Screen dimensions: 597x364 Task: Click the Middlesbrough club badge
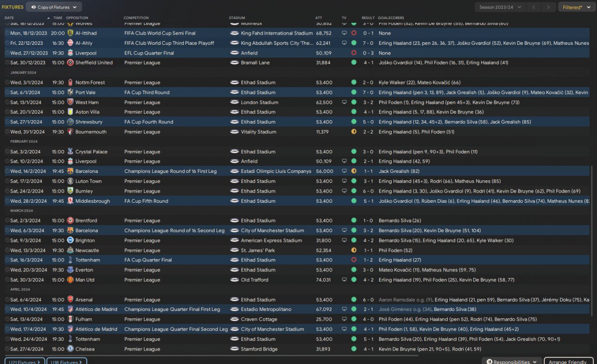pyautogui.click(x=70, y=201)
